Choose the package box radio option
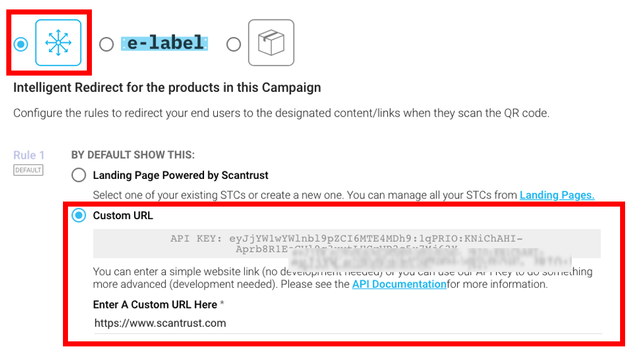This screenshot has width=644, height=359. pyautogui.click(x=234, y=44)
